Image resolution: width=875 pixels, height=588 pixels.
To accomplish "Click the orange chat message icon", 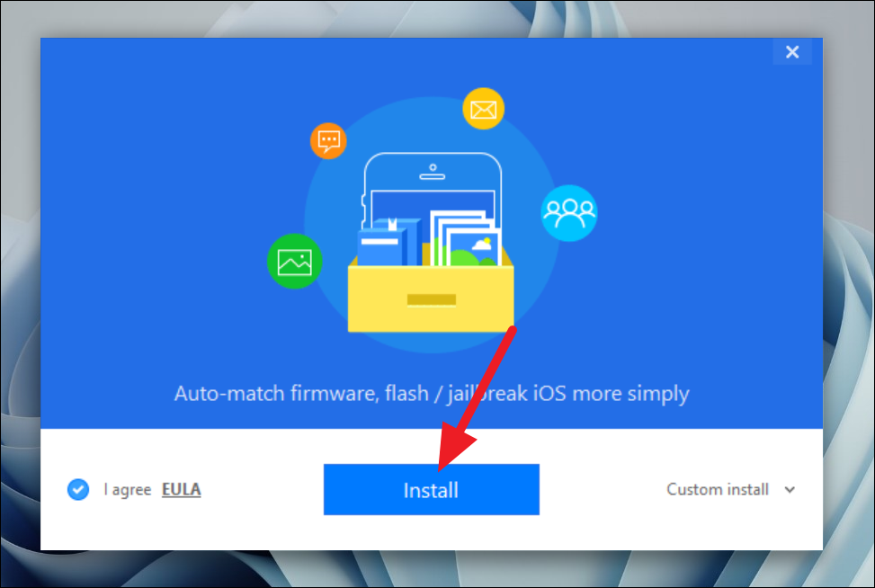I will click(x=328, y=140).
